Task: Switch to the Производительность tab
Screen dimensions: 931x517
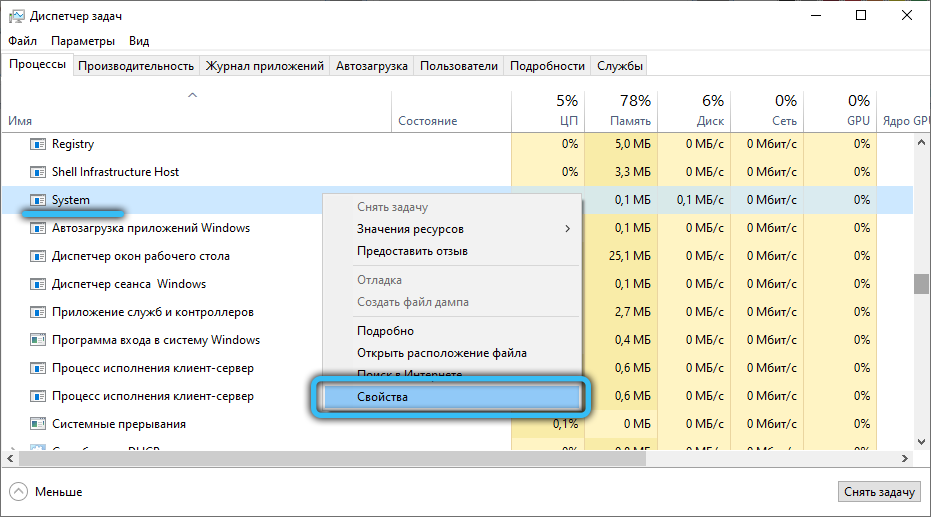Action: pyautogui.click(x=136, y=65)
